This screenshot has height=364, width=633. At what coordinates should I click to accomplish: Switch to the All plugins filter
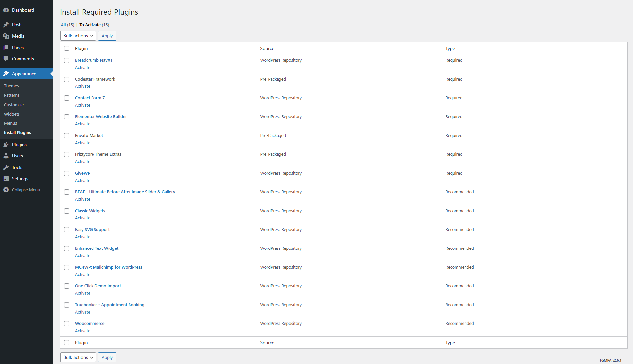[x=63, y=25]
